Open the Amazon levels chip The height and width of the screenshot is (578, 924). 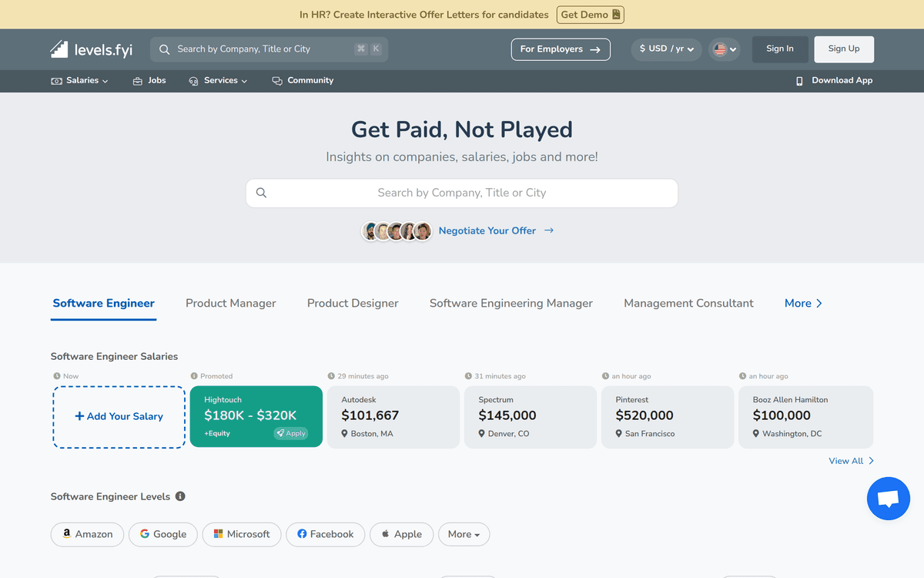(87, 534)
